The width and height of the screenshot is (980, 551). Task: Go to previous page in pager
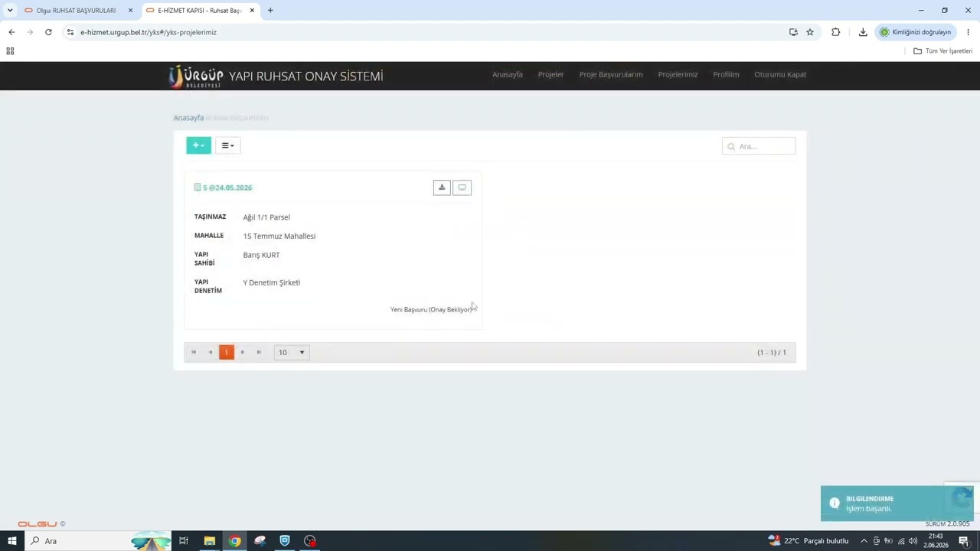click(x=210, y=352)
